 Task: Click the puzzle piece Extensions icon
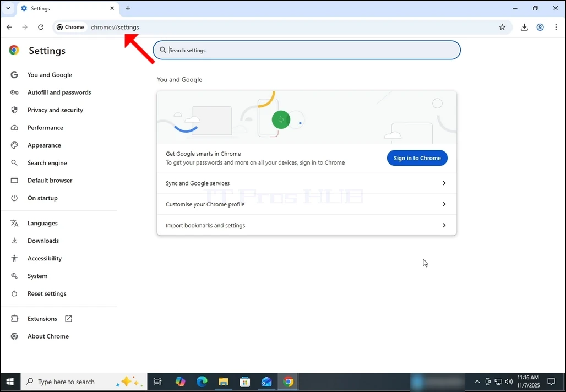pos(14,319)
